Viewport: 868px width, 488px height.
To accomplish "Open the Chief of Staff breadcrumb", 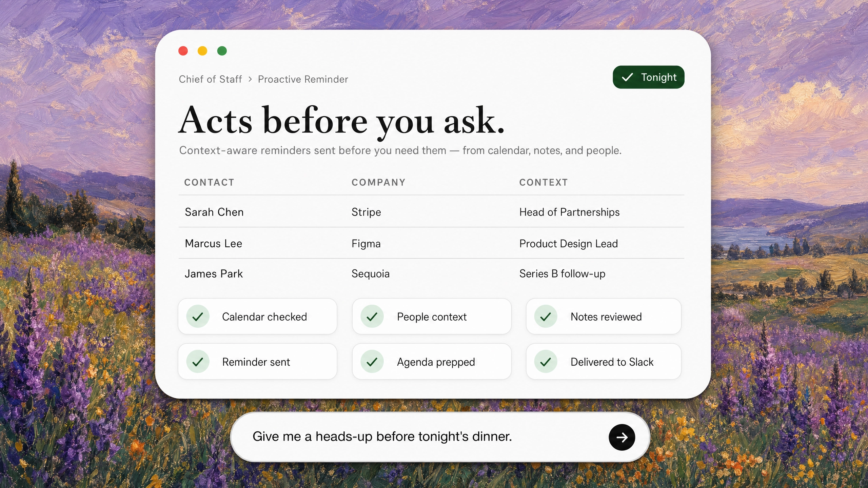I will [x=210, y=79].
